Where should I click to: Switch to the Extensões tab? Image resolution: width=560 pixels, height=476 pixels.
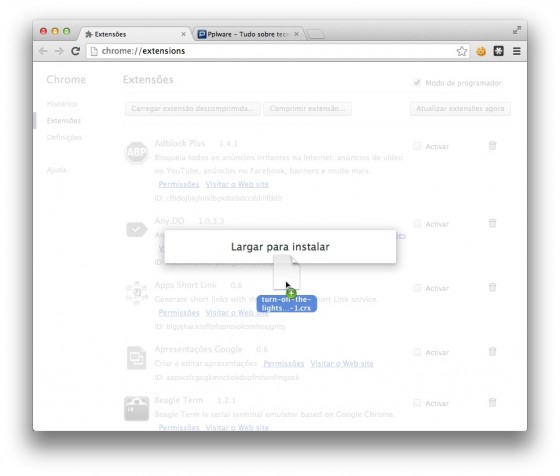[x=134, y=34]
